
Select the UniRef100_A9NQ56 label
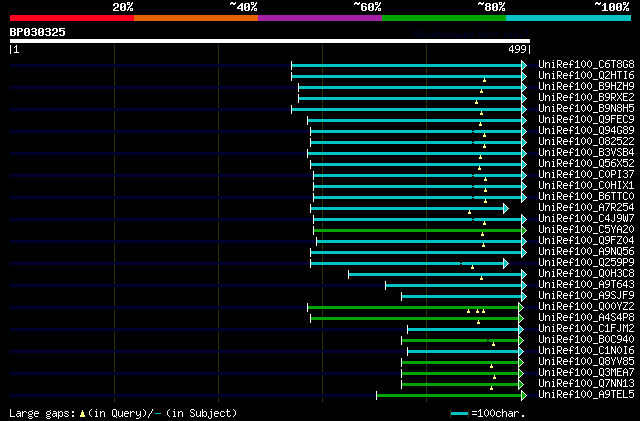click(x=586, y=252)
